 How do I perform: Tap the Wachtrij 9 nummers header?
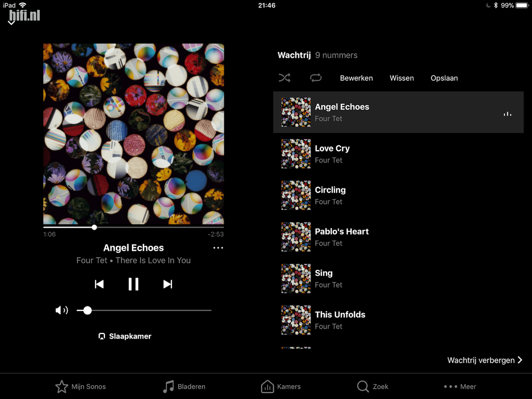click(317, 55)
